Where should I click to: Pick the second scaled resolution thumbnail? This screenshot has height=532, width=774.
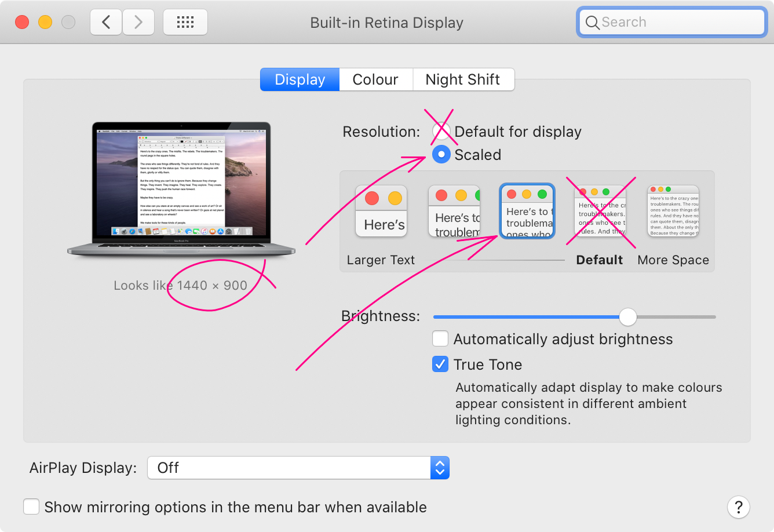click(x=454, y=212)
